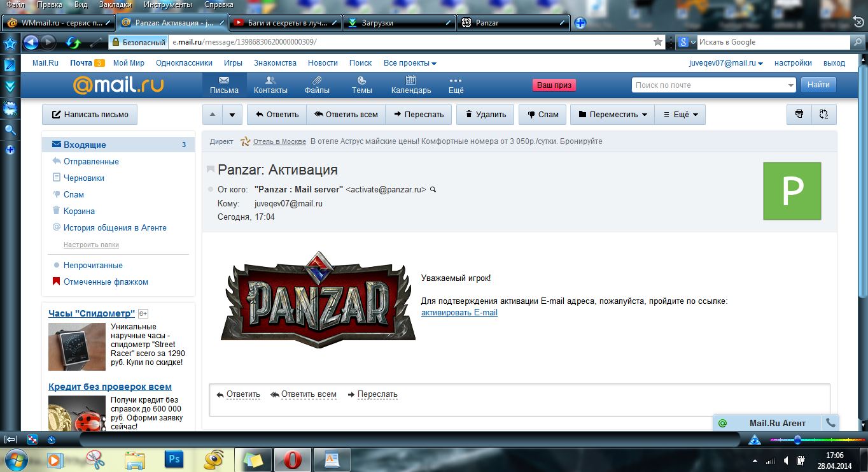868x472 pixels.
Task: Click the Искать в Google search field
Action: (x=773, y=42)
